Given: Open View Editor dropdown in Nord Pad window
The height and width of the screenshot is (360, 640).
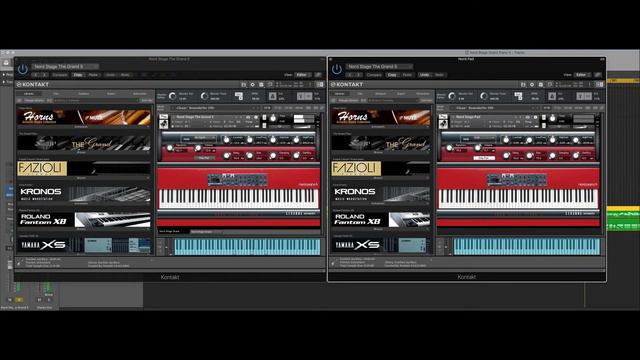Looking at the screenshot, I should [583, 75].
